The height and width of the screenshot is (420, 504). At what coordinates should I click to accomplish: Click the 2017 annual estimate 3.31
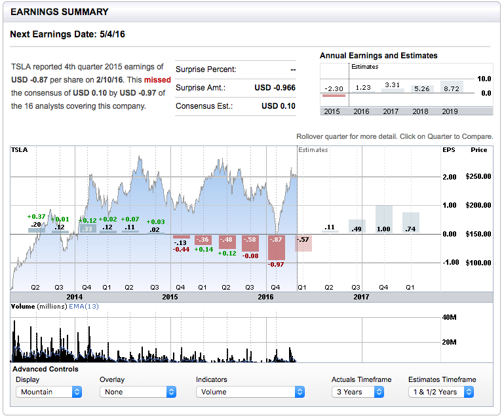(393, 85)
